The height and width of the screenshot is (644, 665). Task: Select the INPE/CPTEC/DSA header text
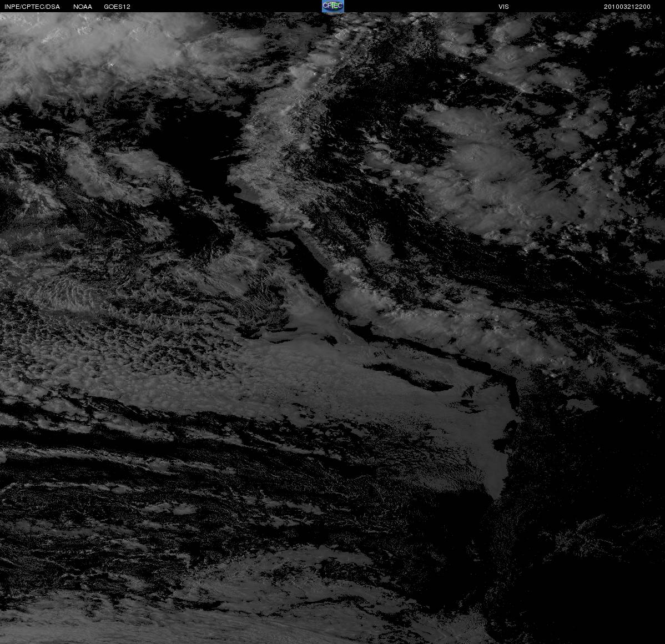tap(32, 7)
